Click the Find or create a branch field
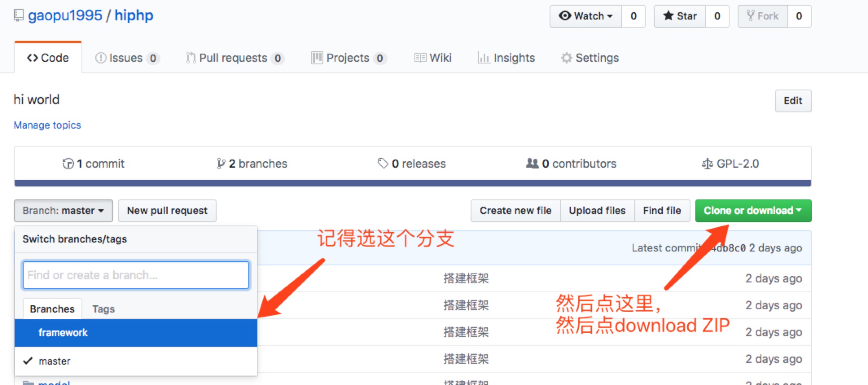 tap(136, 275)
